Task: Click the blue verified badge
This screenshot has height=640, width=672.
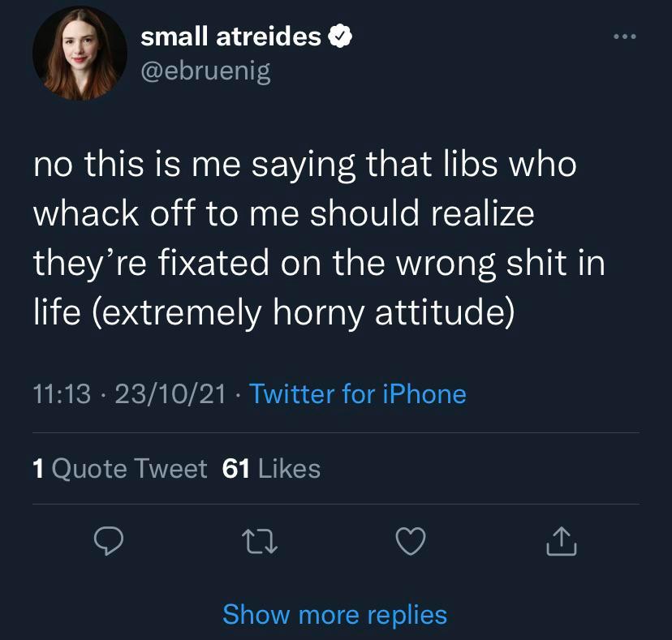Action: (339, 37)
